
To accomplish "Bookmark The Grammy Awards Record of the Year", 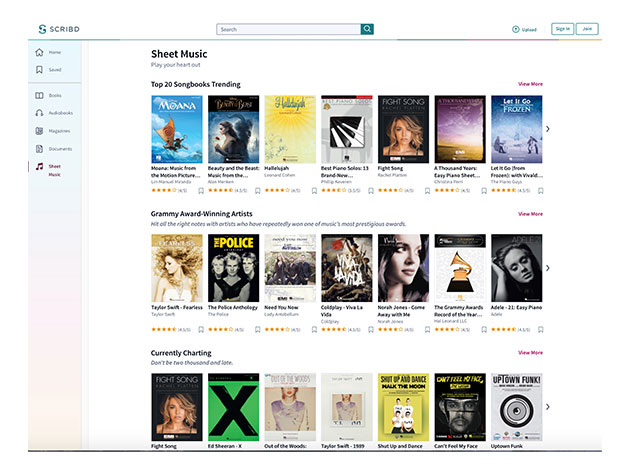I will (484, 330).
